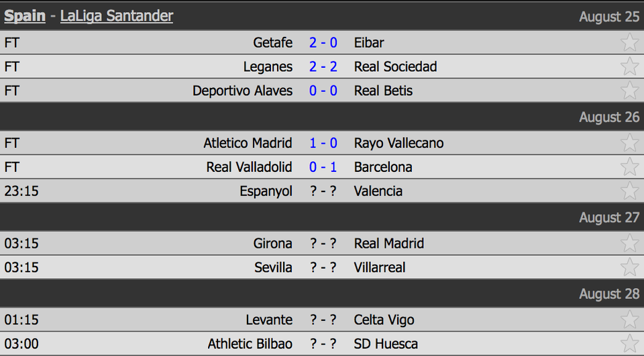Add Sevilla vs Villarreal to favorites

pos(629,267)
